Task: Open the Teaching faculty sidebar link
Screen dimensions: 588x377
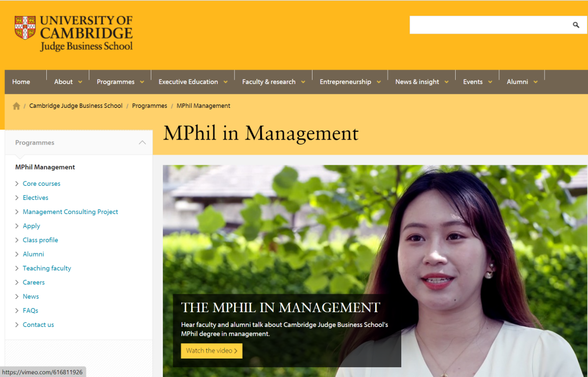Action: click(x=47, y=269)
